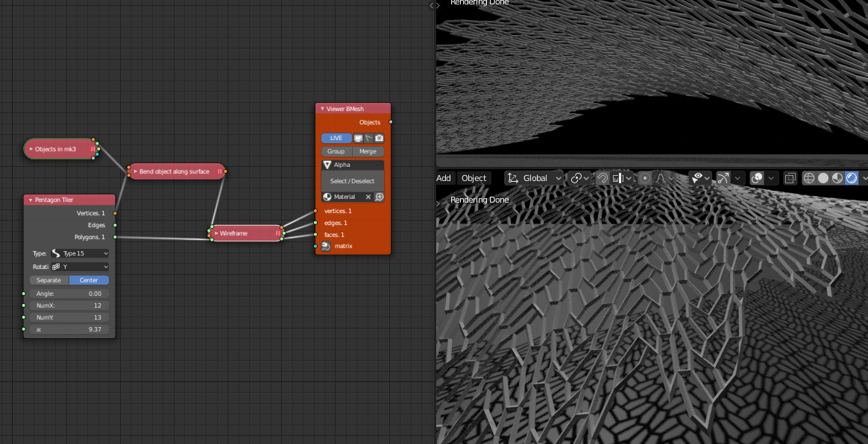Click the Edges output socket
This screenshot has height=444, width=868.
[115, 225]
